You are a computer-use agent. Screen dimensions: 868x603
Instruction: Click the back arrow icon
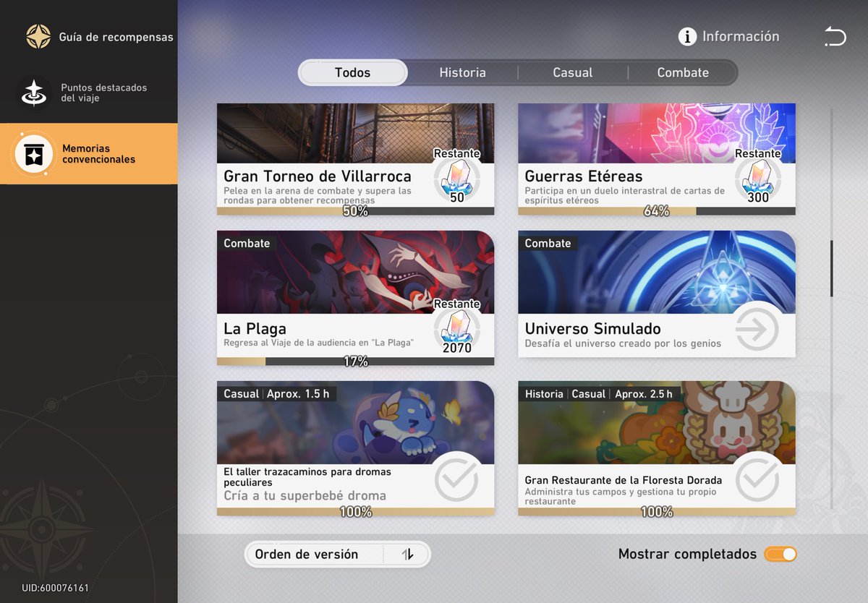tap(835, 36)
